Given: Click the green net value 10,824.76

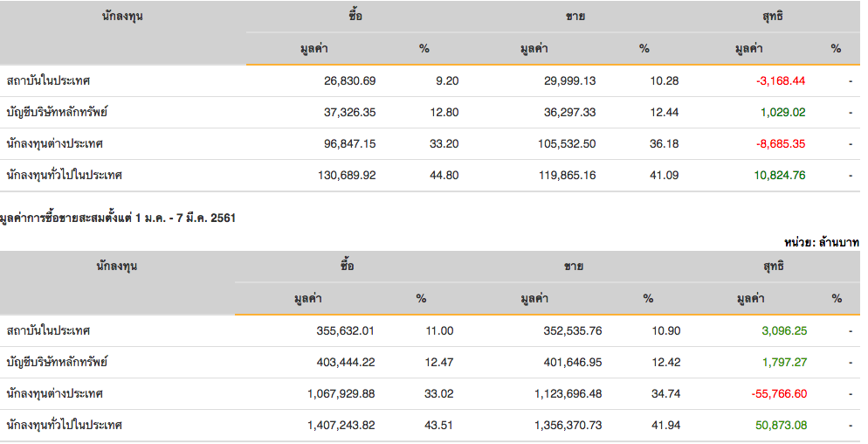Looking at the screenshot, I should 777,175.
